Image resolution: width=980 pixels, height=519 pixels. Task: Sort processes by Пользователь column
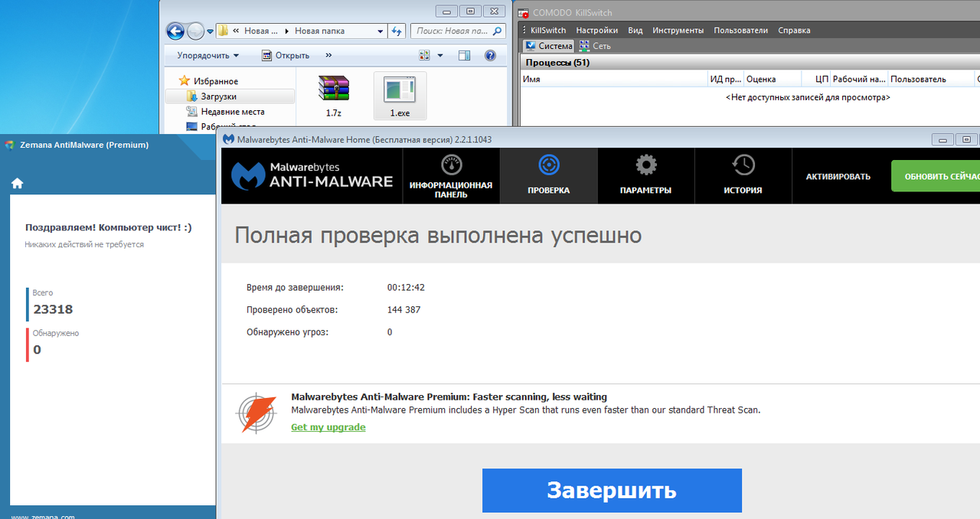pos(931,79)
